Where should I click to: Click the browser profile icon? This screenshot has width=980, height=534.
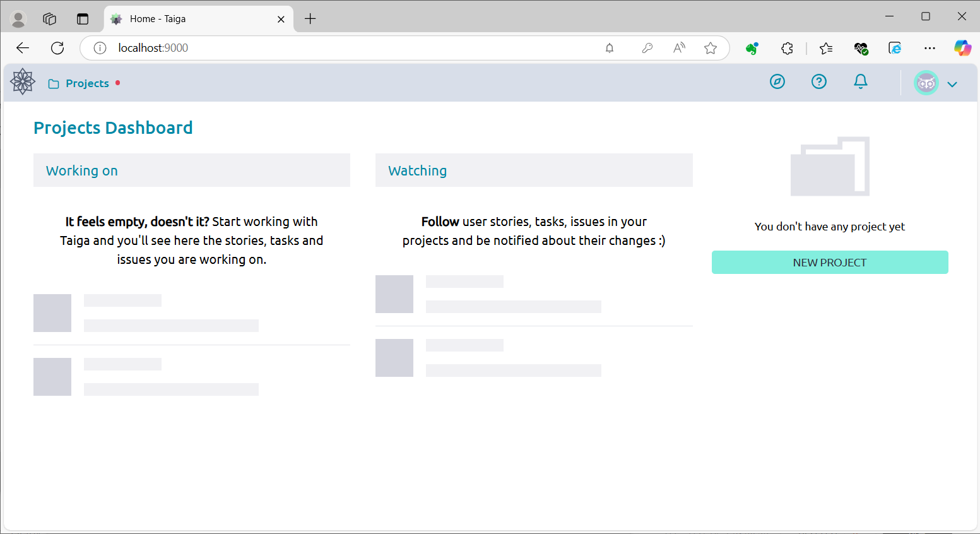[x=18, y=19]
